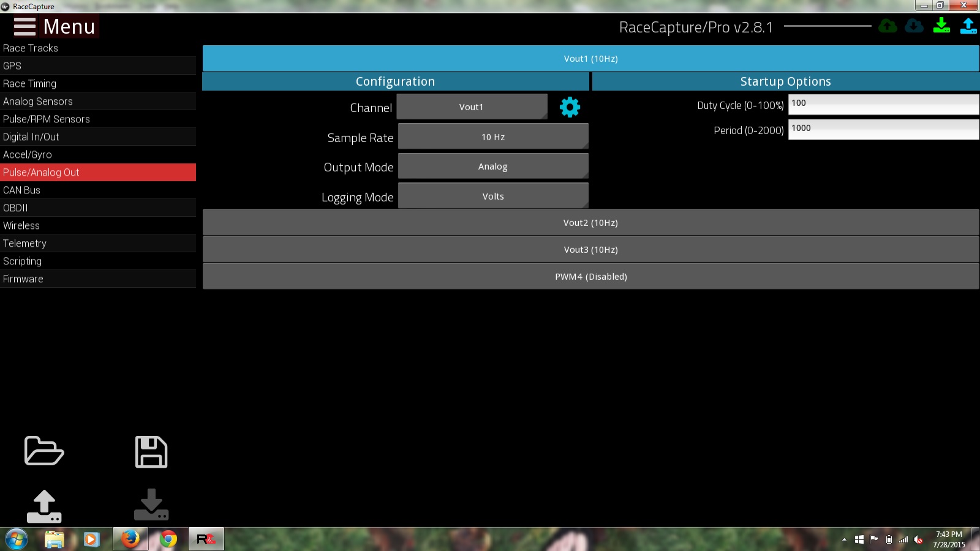Image resolution: width=980 pixels, height=551 pixels.
Task: Click the RaceCapture/Pro v2.8.1 title text
Action: [x=696, y=28]
